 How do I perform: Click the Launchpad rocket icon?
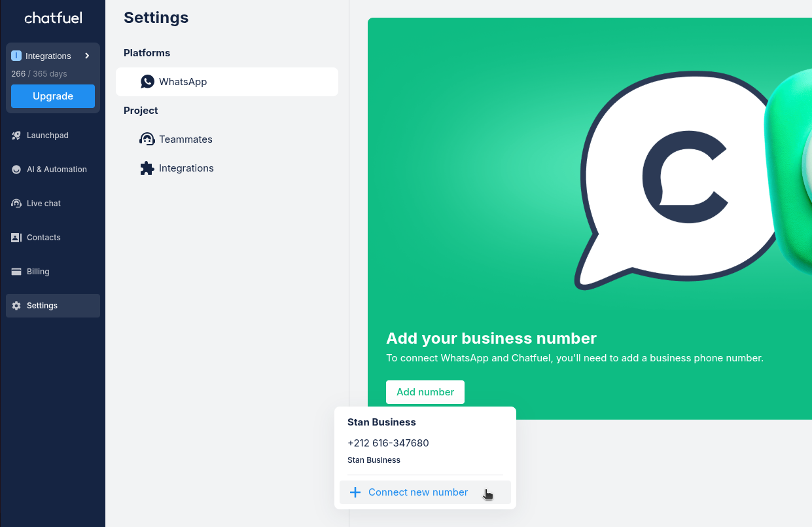16,136
